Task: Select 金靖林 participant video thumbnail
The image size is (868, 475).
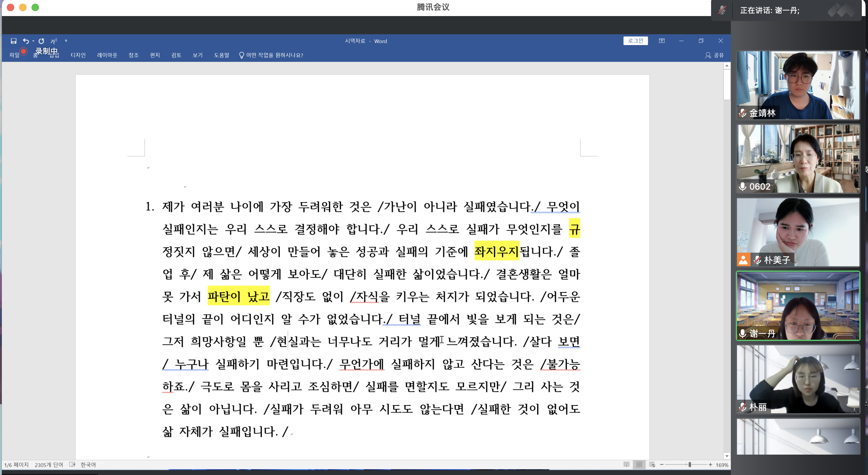Action: coord(798,85)
